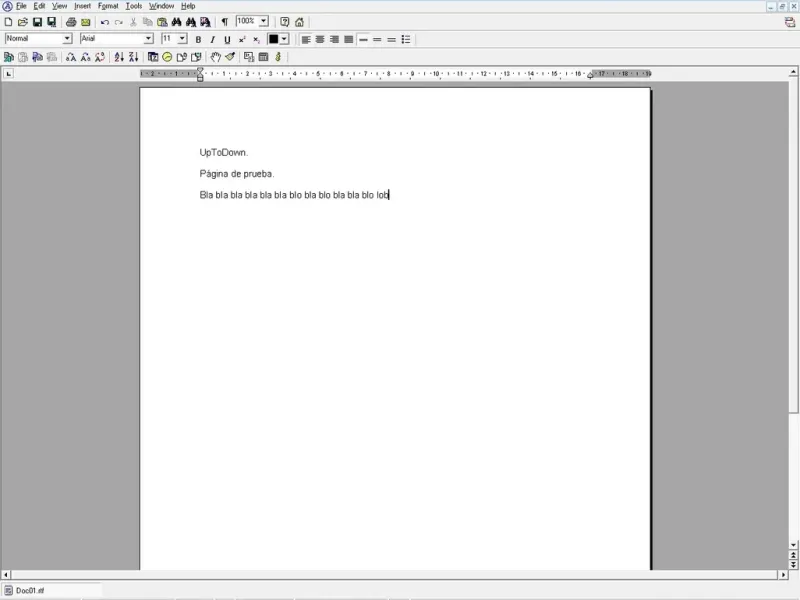
Task: Go to the home page house icon
Action: (299, 22)
